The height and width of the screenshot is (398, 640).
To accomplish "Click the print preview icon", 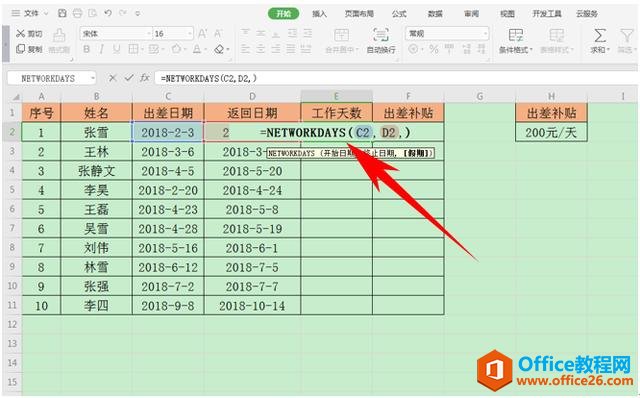I will pyautogui.click(x=92, y=13).
